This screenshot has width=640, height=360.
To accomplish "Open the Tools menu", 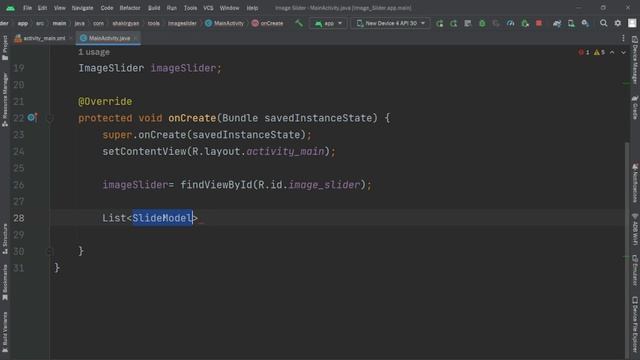I will pos(190,8).
